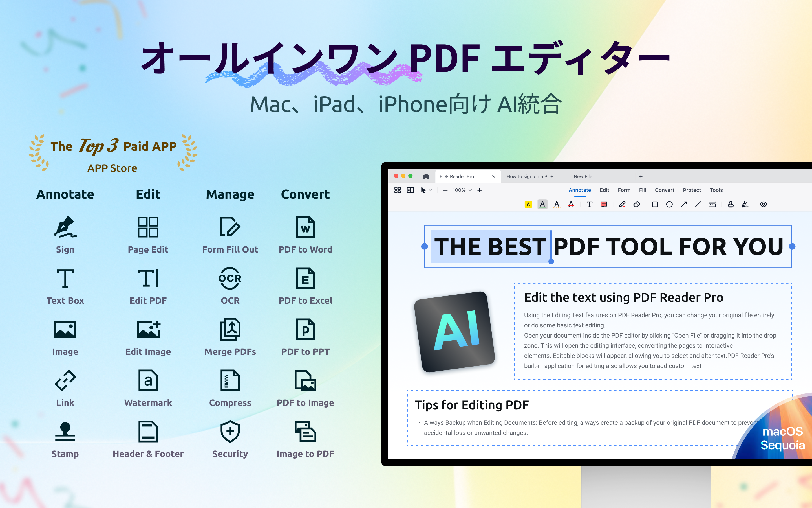Open the Protect tab
This screenshot has height=508, width=812.
point(692,190)
